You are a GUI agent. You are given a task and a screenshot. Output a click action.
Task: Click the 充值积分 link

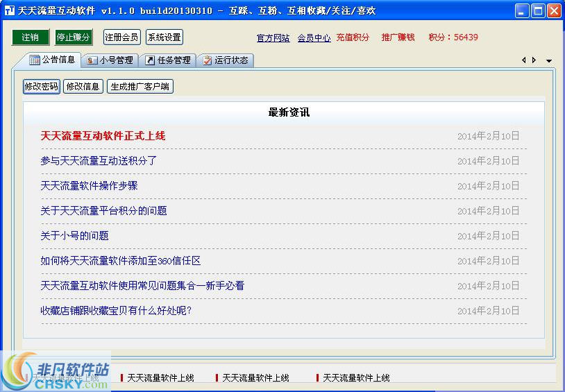353,37
